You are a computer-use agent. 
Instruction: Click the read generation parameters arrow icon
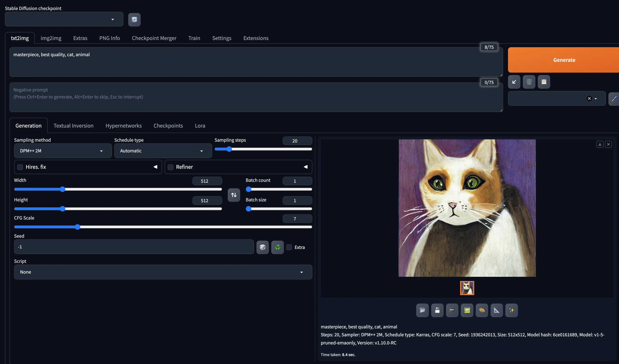click(x=514, y=82)
